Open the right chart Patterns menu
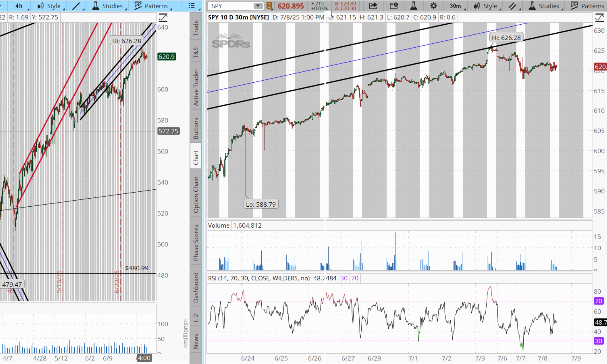This screenshot has height=364, width=607. (588, 6)
